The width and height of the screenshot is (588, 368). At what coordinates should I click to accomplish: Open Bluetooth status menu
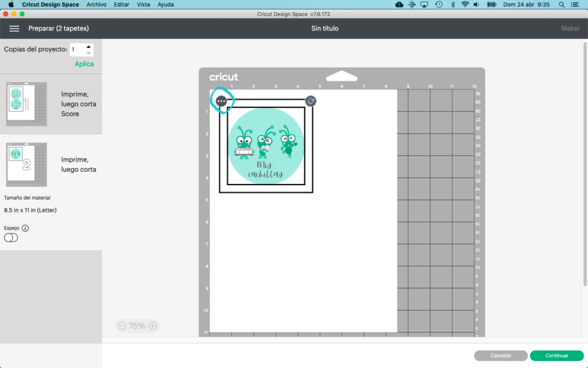click(x=452, y=5)
